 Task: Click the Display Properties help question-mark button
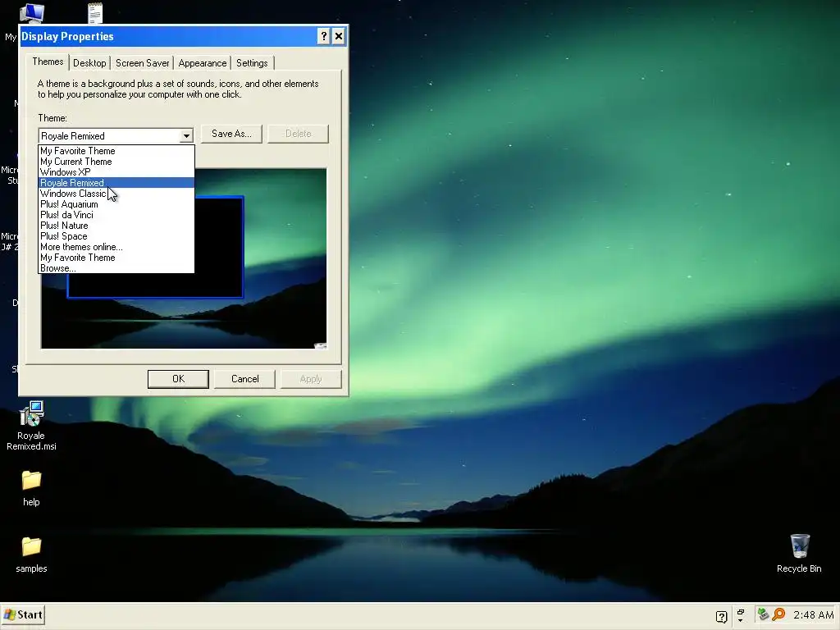[x=323, y=36]
